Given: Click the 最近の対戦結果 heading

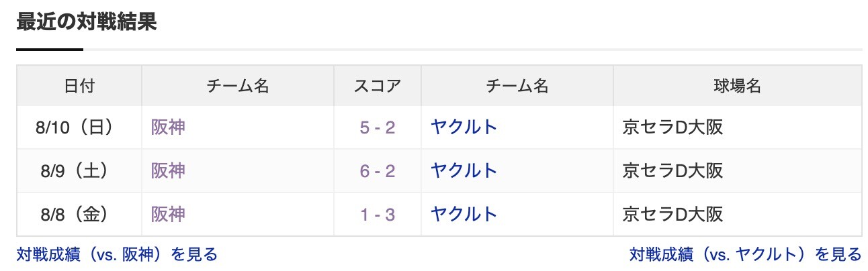Looking at the screenshot, I should [x=86, y=22].
